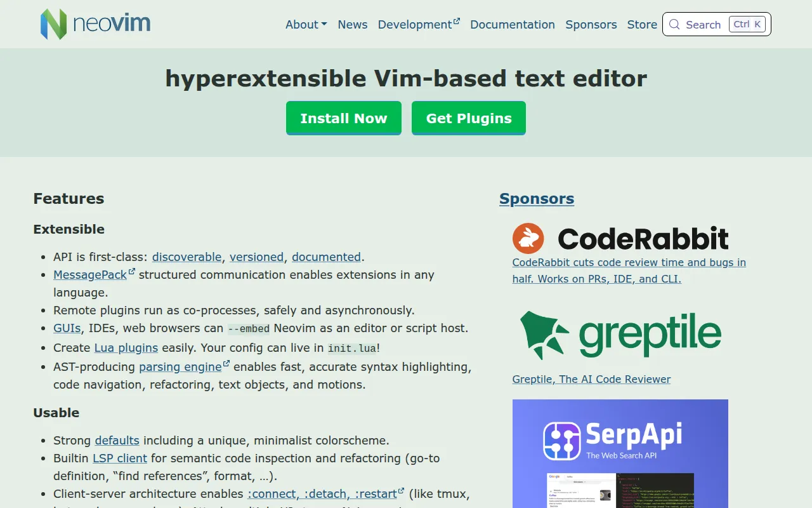
Task: Click the 'init.lua' code text
Action: [x=352, y=348]
